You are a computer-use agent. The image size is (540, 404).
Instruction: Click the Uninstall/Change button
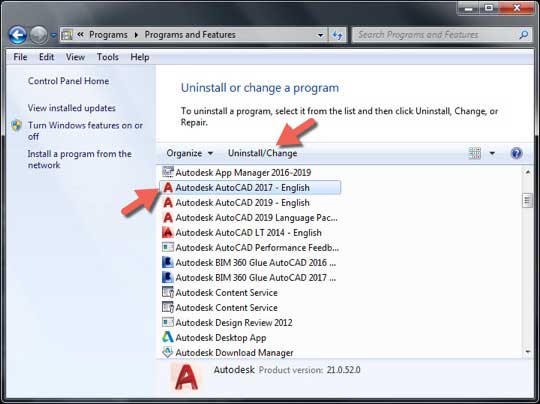tap(263, 153)
